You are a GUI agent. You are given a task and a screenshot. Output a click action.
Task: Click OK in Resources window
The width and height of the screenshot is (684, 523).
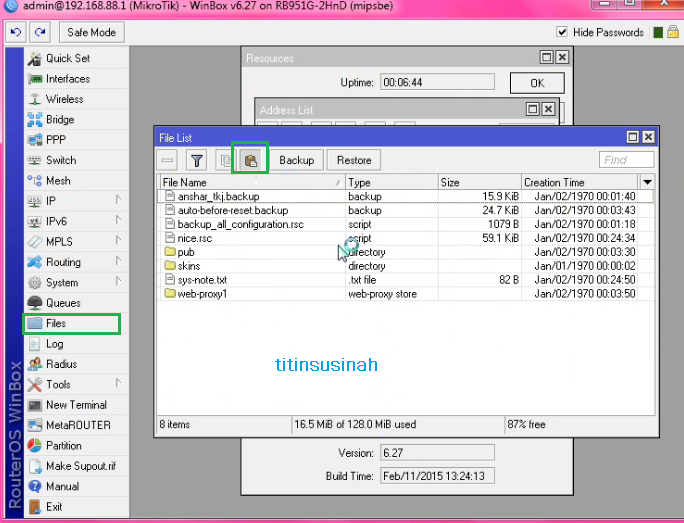coord(537,83)
